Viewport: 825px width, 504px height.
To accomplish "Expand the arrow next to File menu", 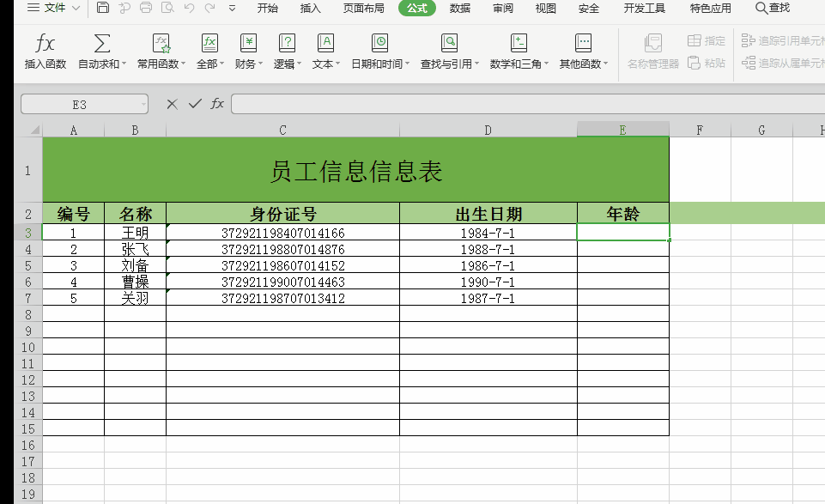I will coord(76,8).
